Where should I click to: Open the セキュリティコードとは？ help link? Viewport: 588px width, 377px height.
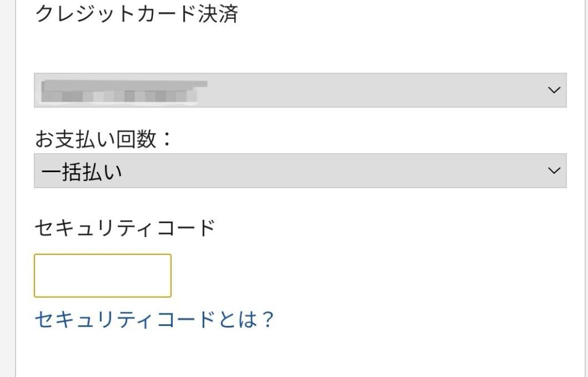pyautogui.click(x=155, y=319)
